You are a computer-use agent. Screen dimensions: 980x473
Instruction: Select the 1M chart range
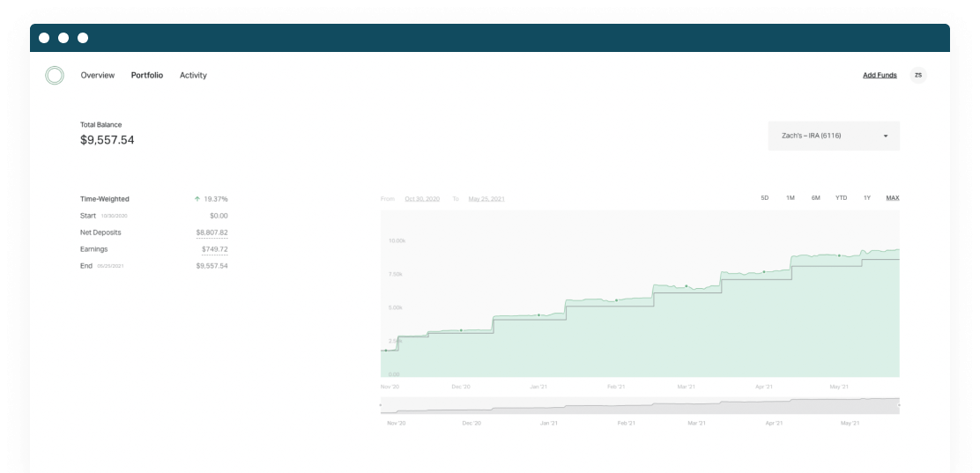tap(791, 198)
